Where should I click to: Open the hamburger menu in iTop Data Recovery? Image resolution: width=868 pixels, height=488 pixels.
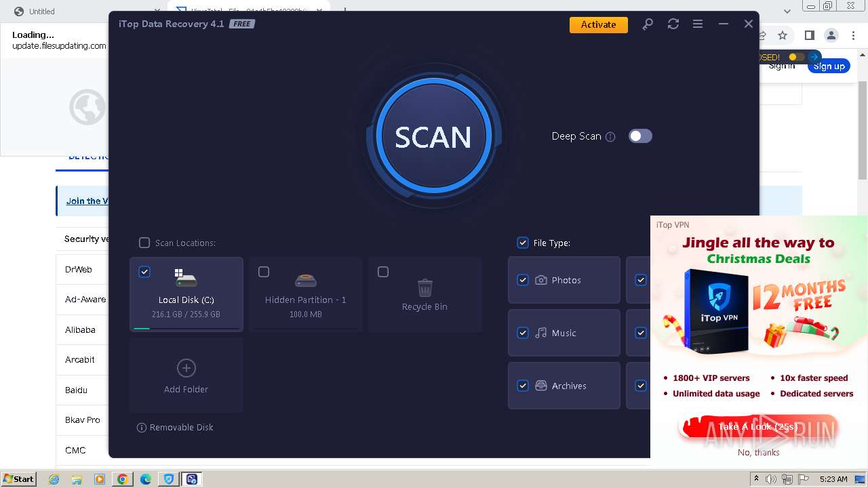[x=698, y=24]
